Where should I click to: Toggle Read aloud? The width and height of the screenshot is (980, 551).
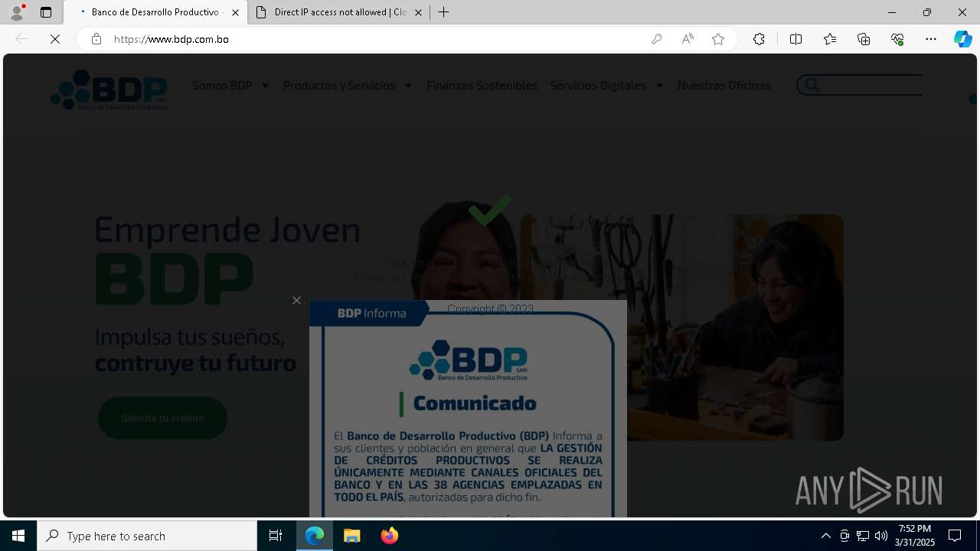688,39
